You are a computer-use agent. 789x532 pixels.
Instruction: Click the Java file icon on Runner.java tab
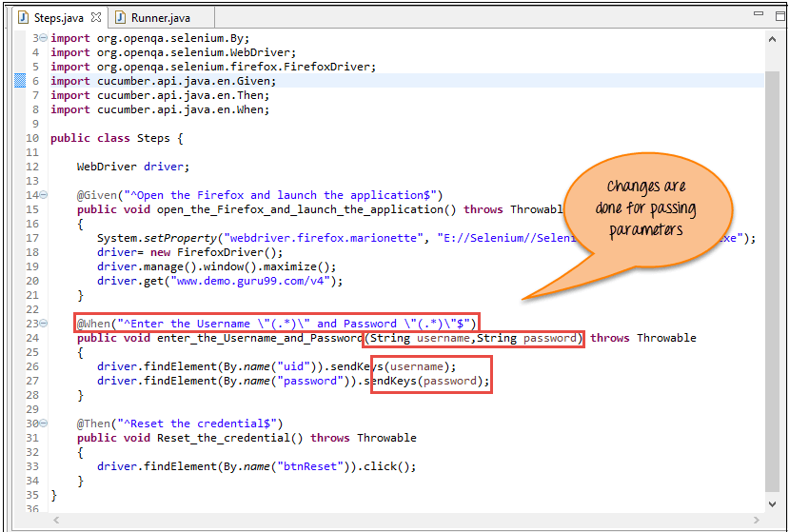(x=121, y=18)
